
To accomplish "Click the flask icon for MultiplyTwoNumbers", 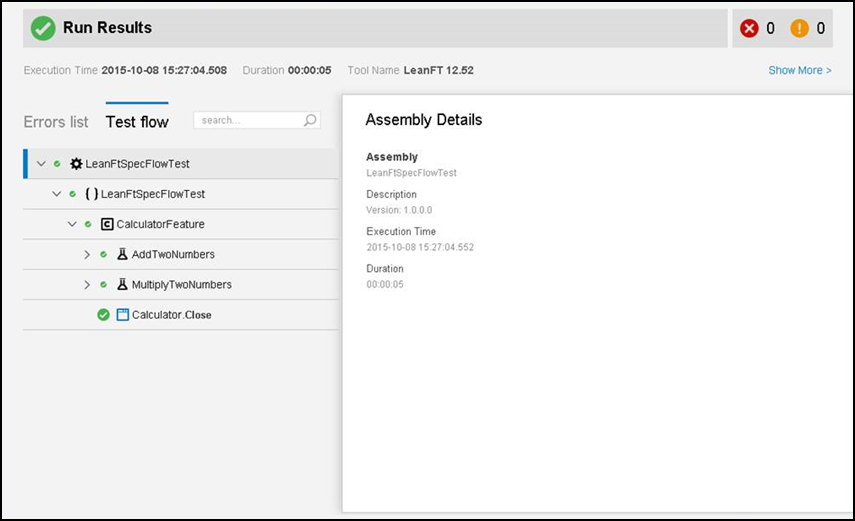I will [122, 284].
